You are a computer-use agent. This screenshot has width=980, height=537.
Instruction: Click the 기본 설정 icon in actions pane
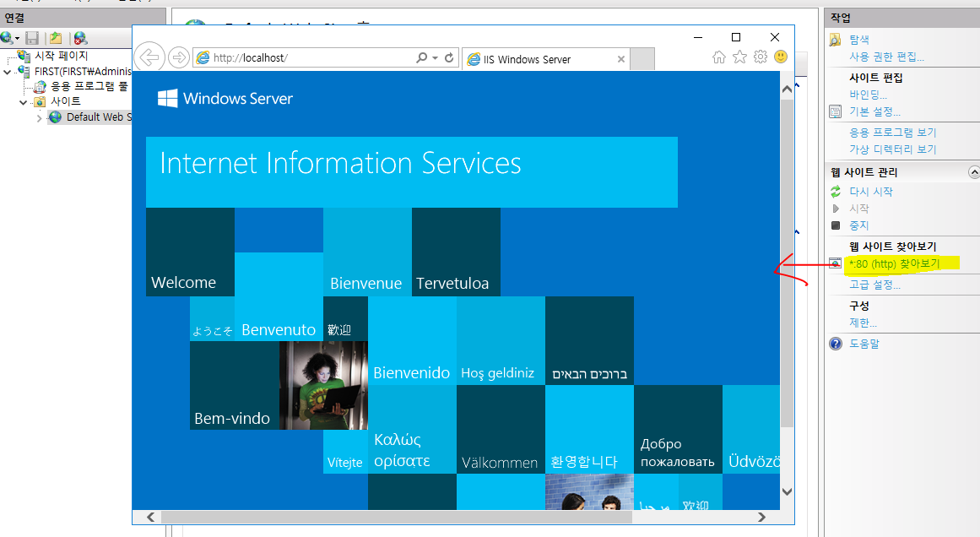(x=836, y=112)
